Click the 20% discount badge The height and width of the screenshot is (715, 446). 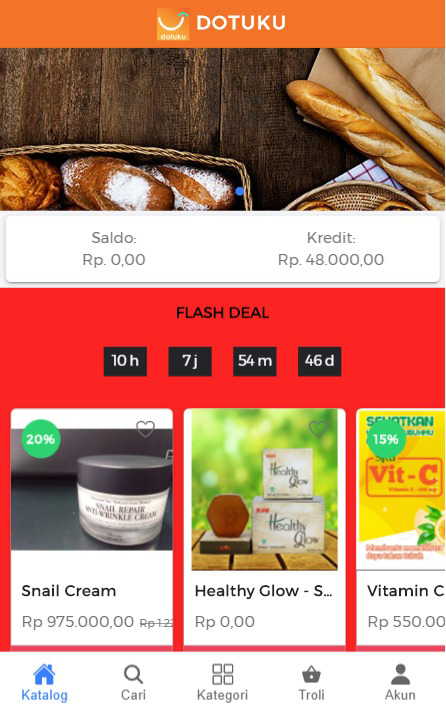click(41, 439)
